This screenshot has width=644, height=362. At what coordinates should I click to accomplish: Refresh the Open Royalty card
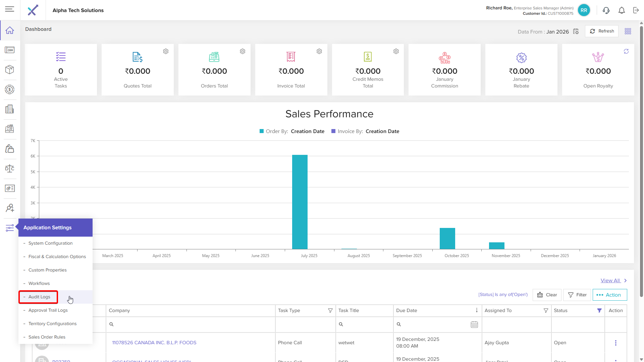(x=626, y=51)
